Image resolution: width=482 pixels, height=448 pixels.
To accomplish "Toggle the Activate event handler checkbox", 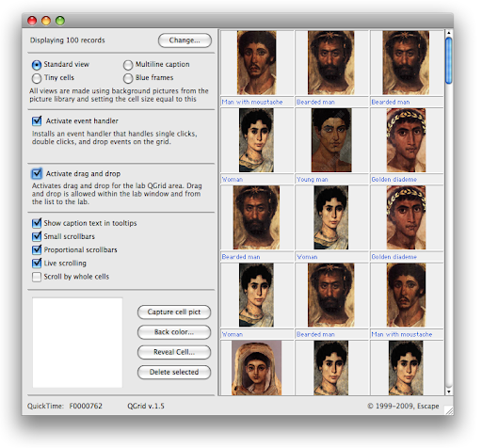I will (37, 120).
